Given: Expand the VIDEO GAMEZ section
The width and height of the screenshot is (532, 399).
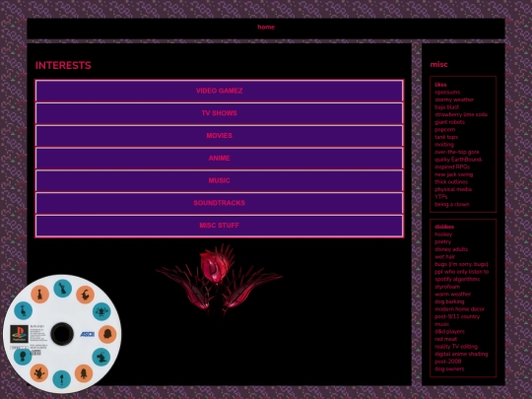Looking at the screenshot, I should coord(219,91).
